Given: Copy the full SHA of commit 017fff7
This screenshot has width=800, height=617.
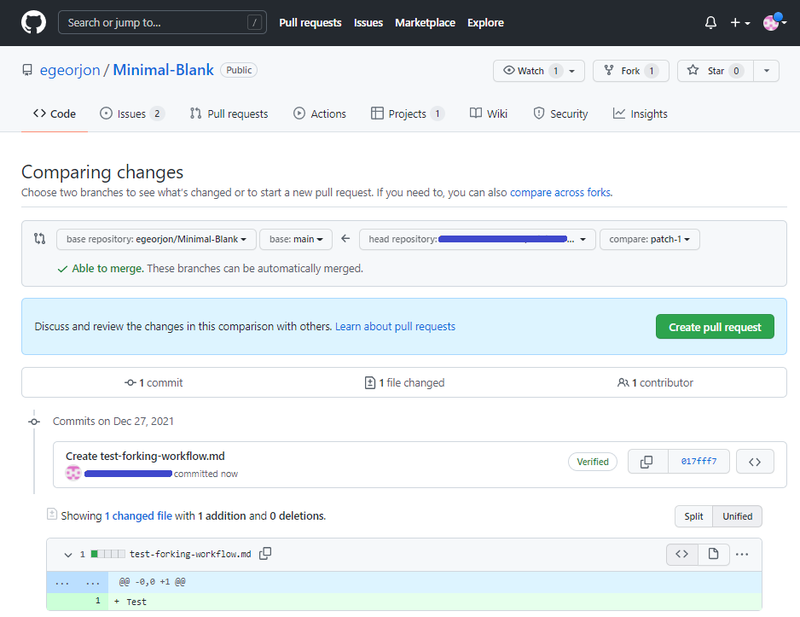Looking at the screenshot, I should 646,461.
